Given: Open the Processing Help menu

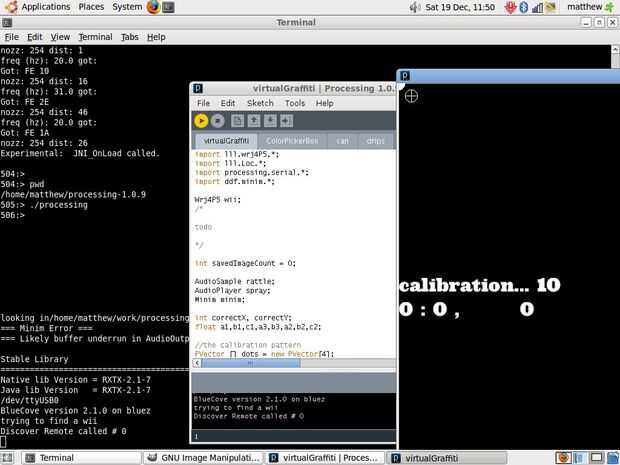Looking at the screenshot, I should 325,103.
